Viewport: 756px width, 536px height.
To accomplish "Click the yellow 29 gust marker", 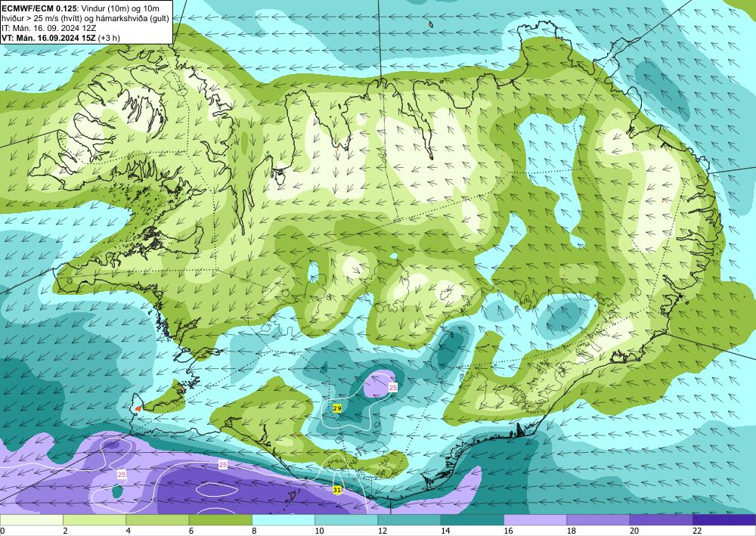I will pyautogui.click(x=337, y=408).
